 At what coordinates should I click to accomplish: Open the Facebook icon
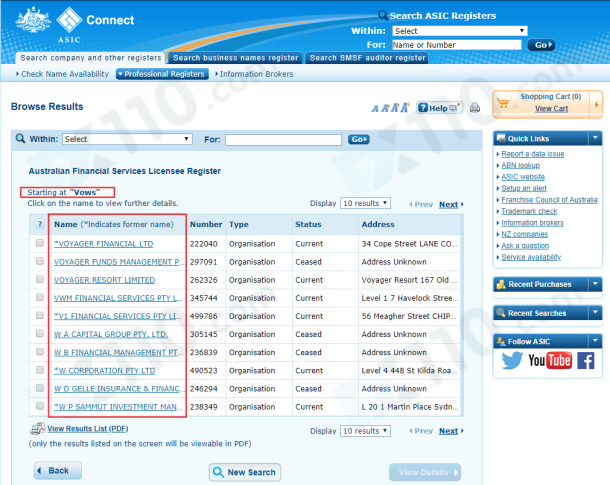pyautogui.click(x=585, y=361)
